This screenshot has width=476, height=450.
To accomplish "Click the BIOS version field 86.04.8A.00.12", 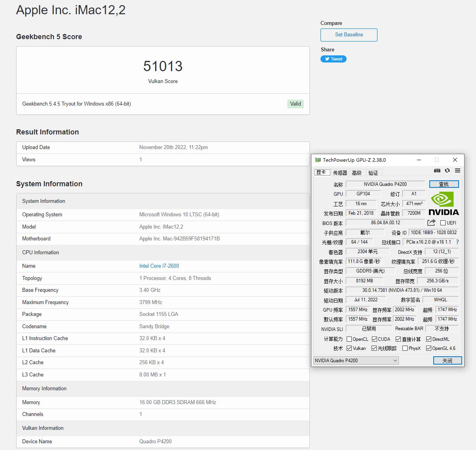I will 385,223.
